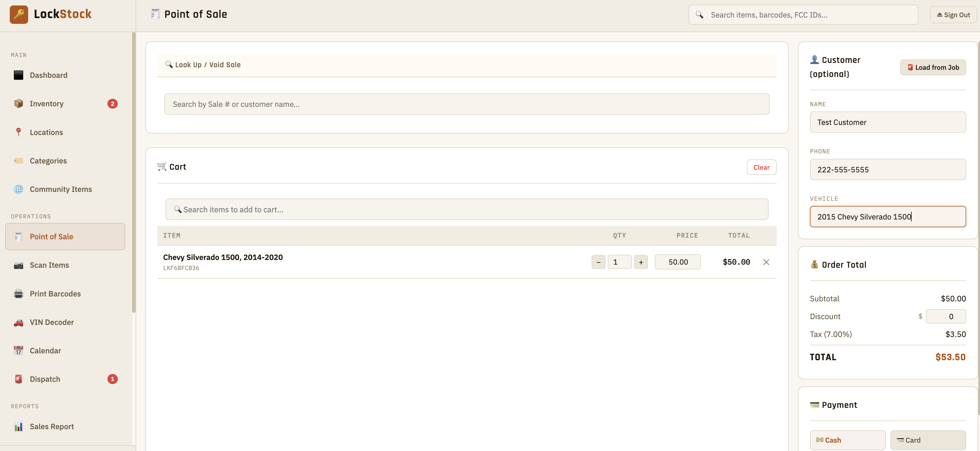The height and width of the screenshot is (451, 980).
Task: Expand the Look Up / Void Sale section
Action: pos(208,65)
